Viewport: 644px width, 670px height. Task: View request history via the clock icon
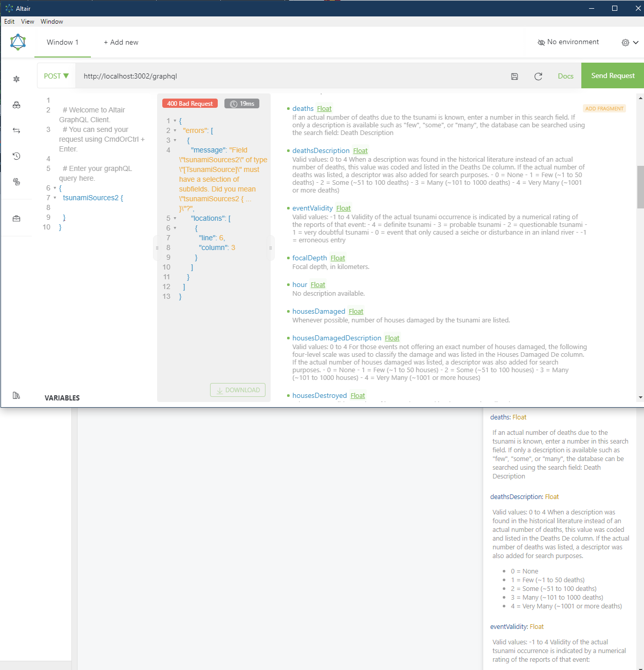pos(17,156)
